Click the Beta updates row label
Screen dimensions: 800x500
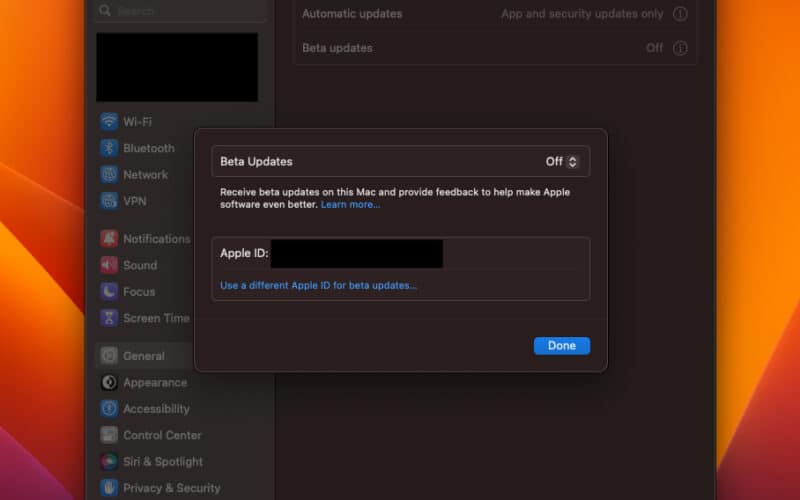coord(337,48)
